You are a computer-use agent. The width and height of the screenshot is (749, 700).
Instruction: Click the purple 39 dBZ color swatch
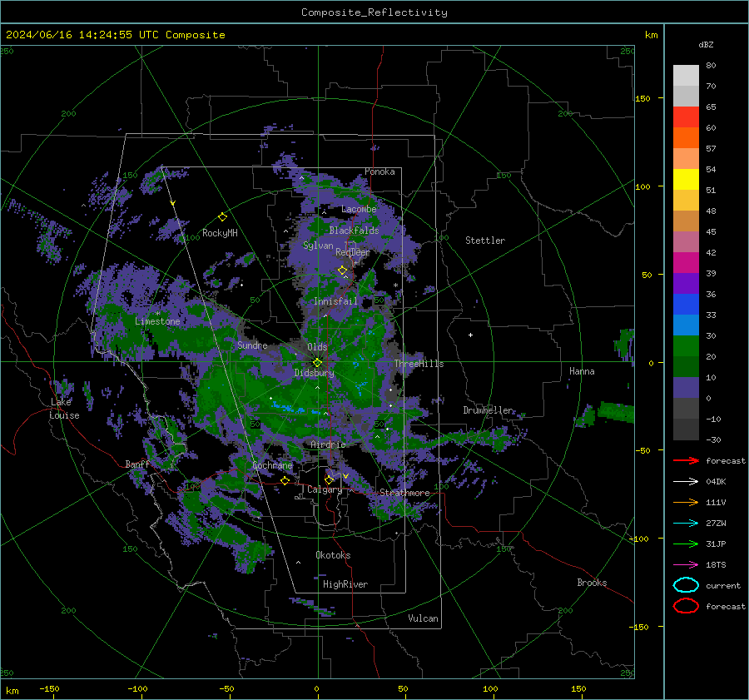[x=686, y=283]
